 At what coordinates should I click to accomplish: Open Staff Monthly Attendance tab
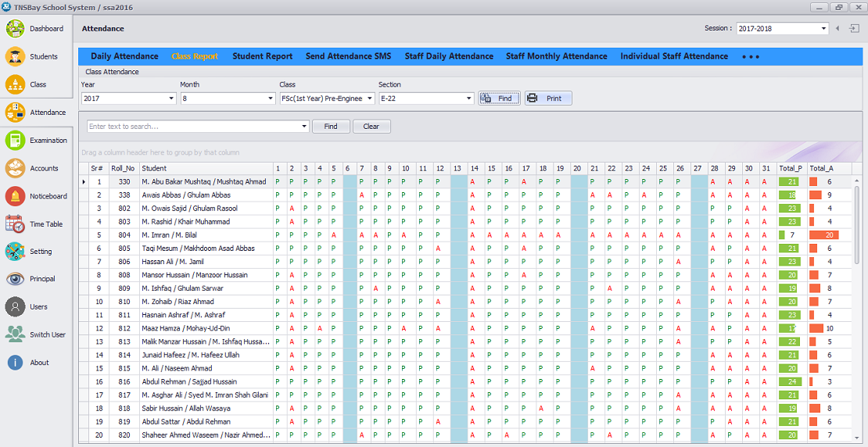point(556,56)
